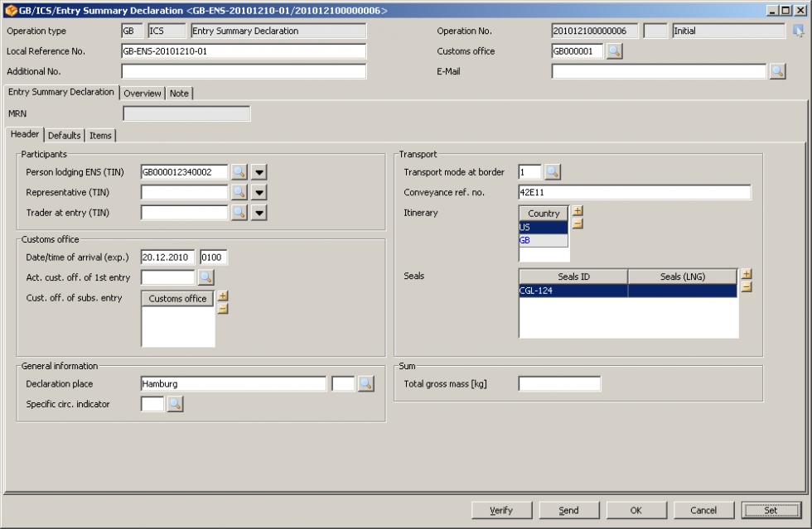Click into the Total gross mass field
The width and height of the screenshot is (812, 529).
click(559, 384)
